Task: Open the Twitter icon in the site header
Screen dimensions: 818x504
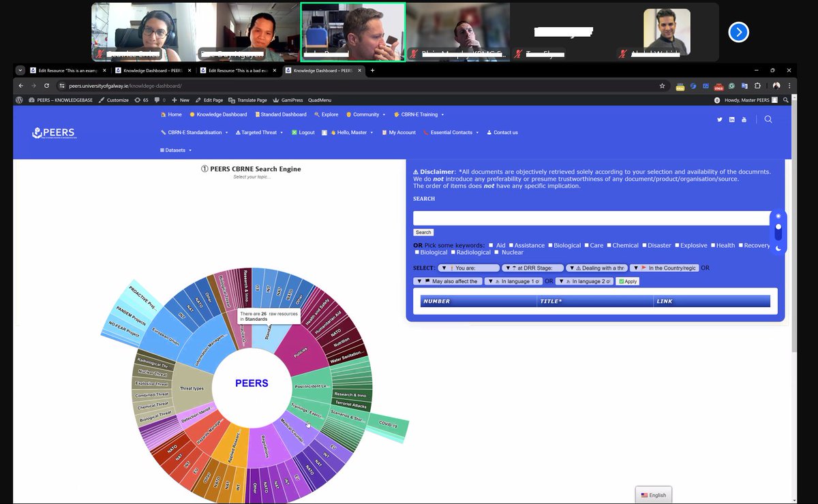Action: click(x=719, y=119)
